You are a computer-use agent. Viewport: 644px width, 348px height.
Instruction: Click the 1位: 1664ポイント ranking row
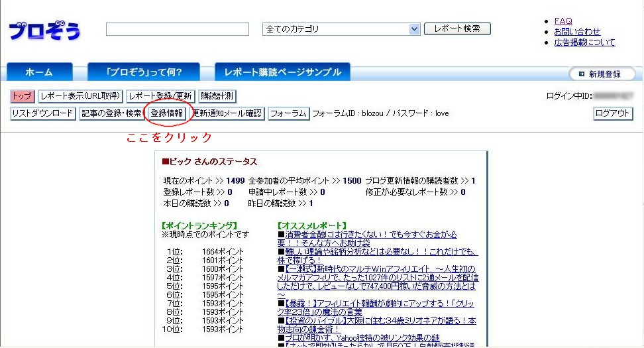(205, 251)
